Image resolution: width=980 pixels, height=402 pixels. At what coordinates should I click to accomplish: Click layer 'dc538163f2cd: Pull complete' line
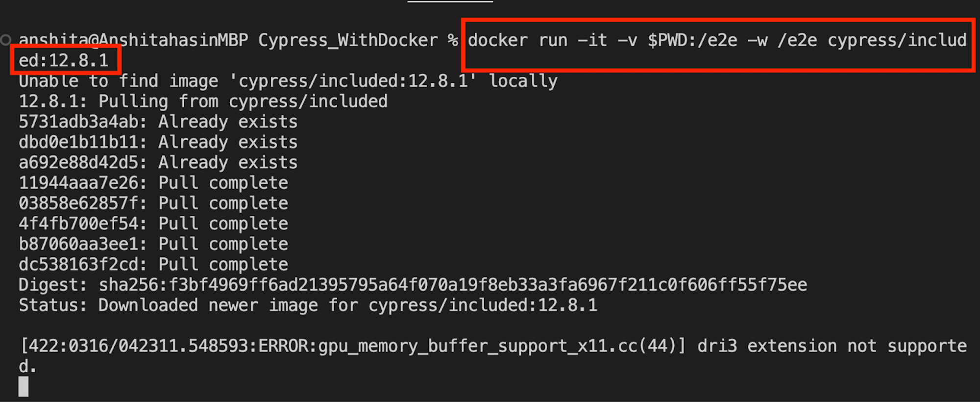[153, 264]
